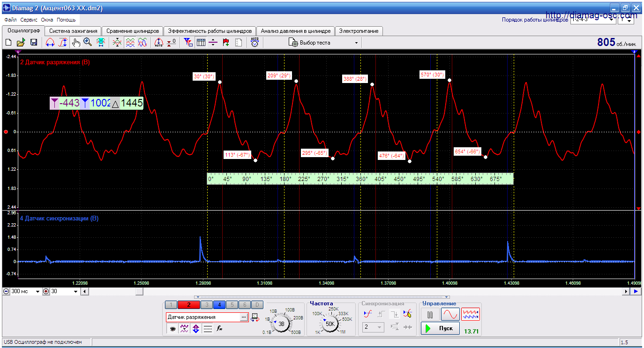Switch to Анализ давления в цилиндре tab

tap(296, 31)
